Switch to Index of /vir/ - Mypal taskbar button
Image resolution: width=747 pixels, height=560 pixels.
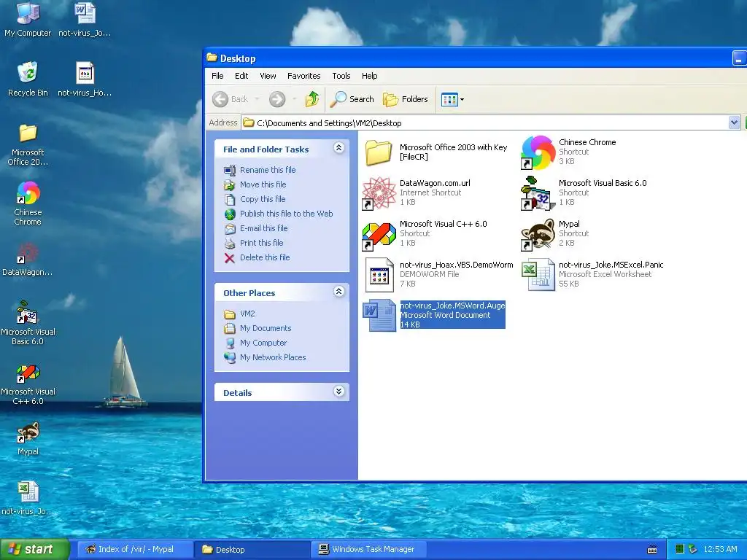(x=135, y=549)
